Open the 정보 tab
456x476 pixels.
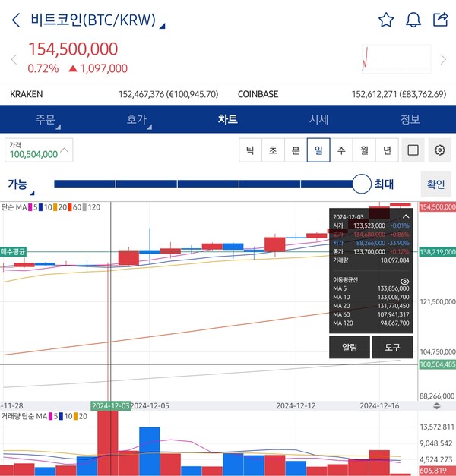[x=410, y=119]
